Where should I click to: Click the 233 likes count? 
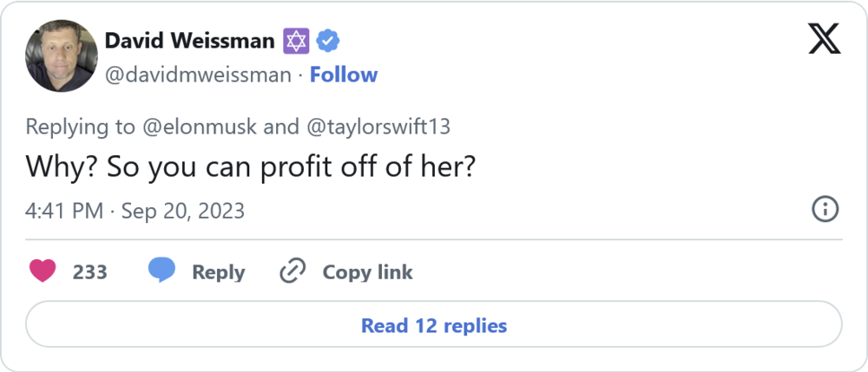89,272
